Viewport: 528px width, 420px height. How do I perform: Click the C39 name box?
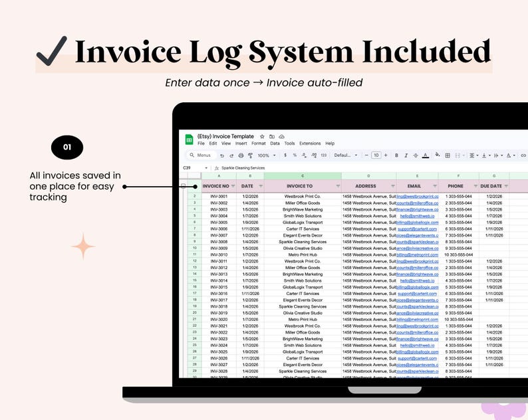[187, 167]
